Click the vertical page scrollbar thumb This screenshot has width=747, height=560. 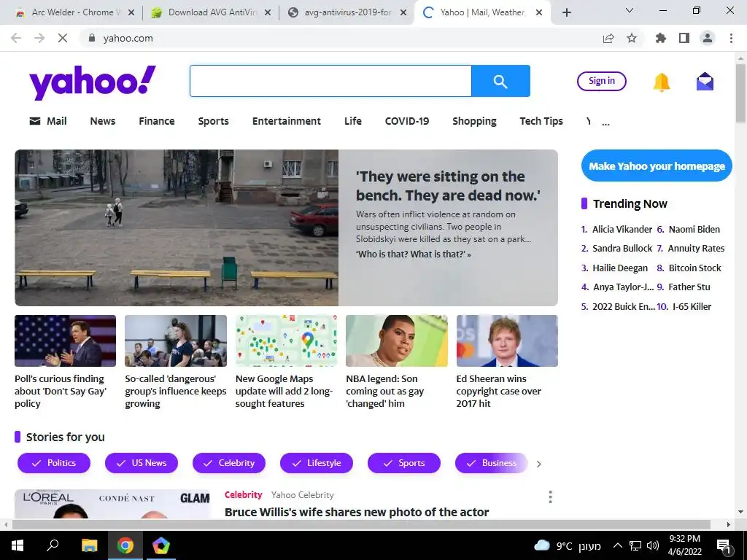point(740,93)
